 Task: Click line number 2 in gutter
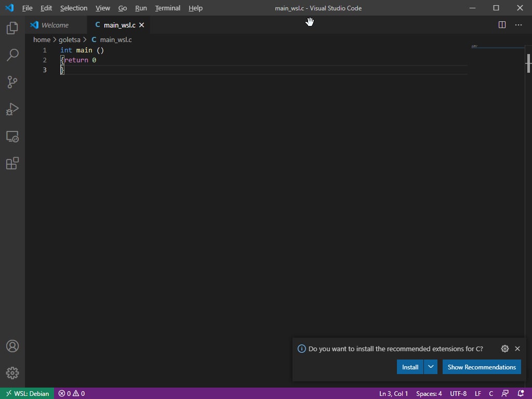click(45, 60)
